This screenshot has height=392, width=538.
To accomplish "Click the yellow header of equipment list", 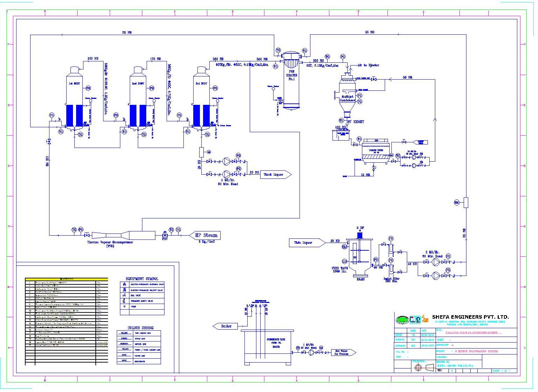I will (x=66, y=279).
